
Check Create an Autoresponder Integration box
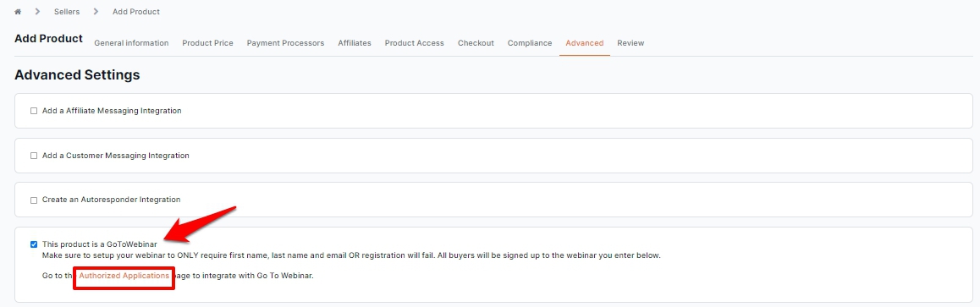[x=34, y=200]
